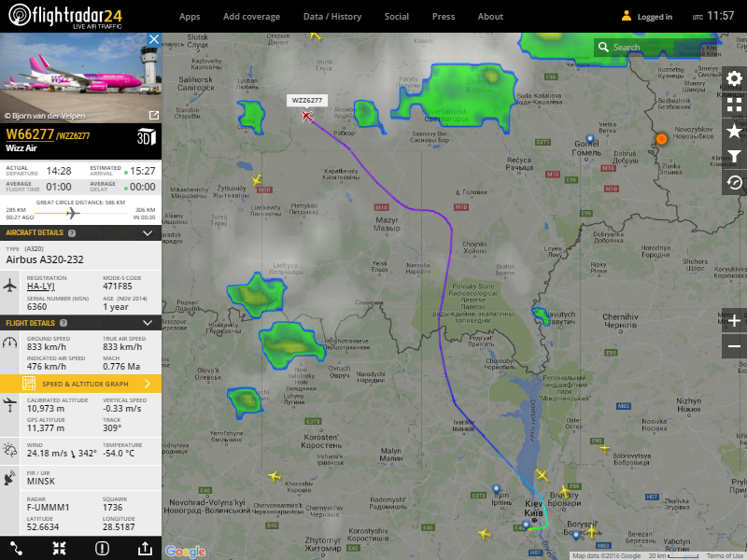Viewport: 747px width, 560px height.
Task: Click the Search field on the map
Action: [659, 48]
